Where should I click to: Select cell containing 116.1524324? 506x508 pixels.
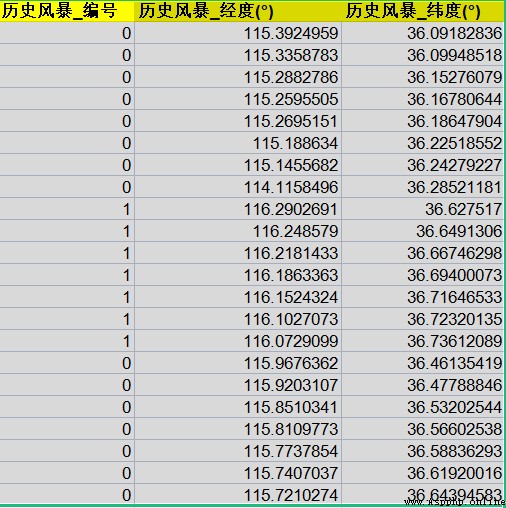point(238,297)
